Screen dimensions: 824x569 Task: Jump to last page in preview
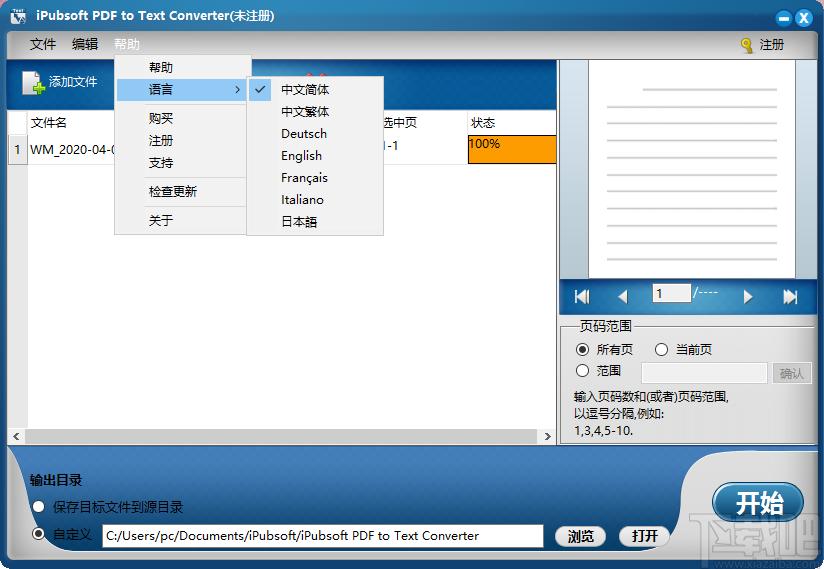click(x=790, y=297)
